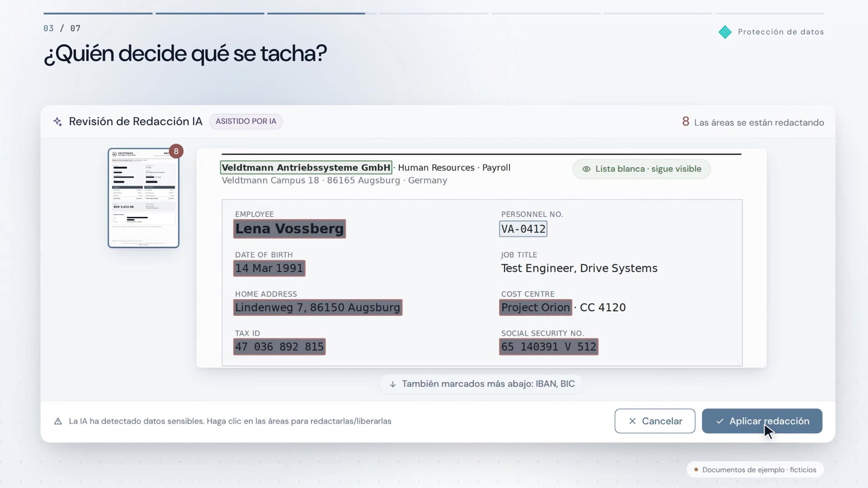
Task: Open the payslip page thumbnail
Action: pyautogui.click(x=143, y=198)
